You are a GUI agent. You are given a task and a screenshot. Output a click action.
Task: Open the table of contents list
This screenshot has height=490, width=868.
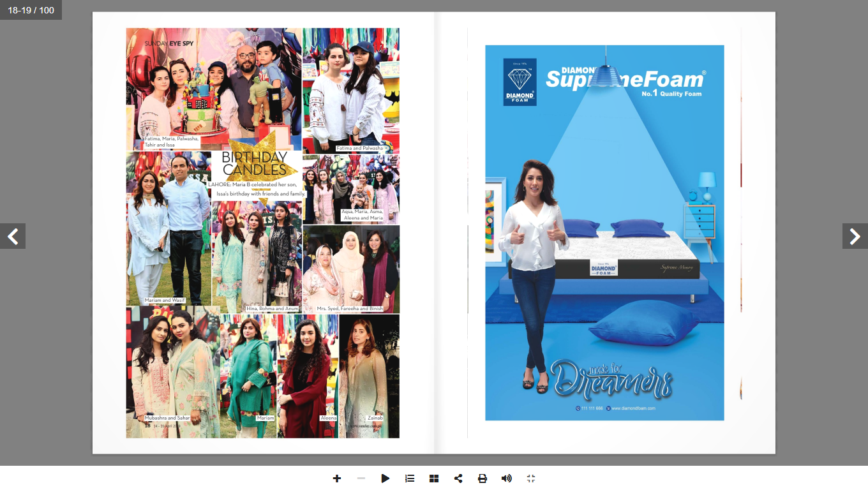click(410, 479)
